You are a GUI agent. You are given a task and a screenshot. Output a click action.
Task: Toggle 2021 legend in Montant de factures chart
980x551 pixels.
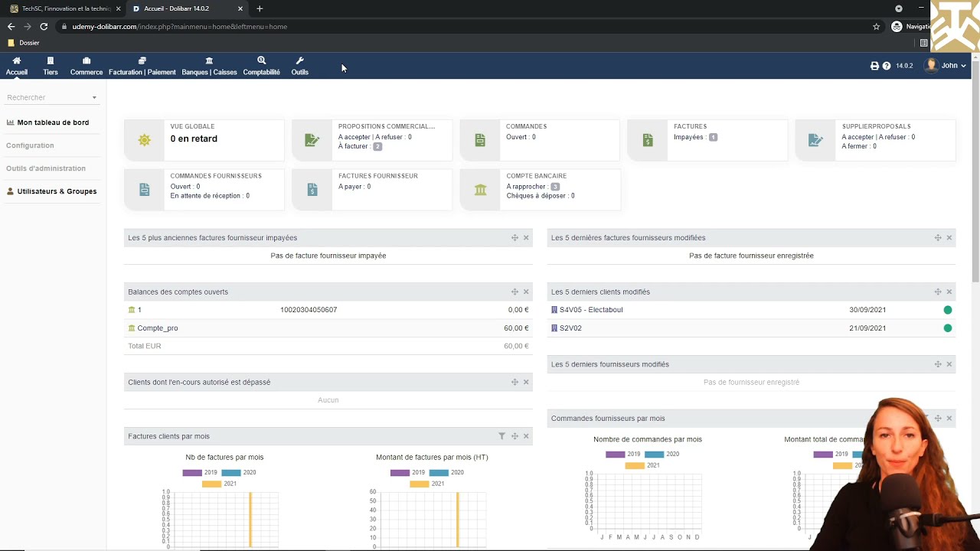pyautogui.click(x=427, y=484)
